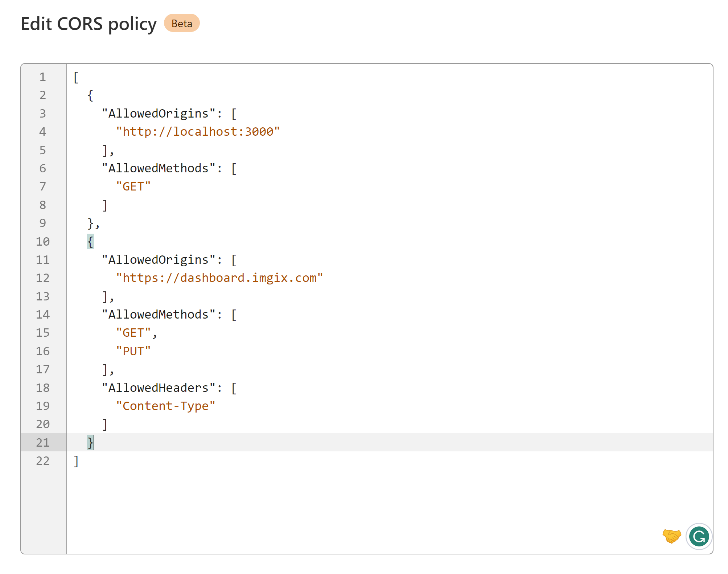
Task: Click line number 22 in the gutter
Action: coord(42,461)
